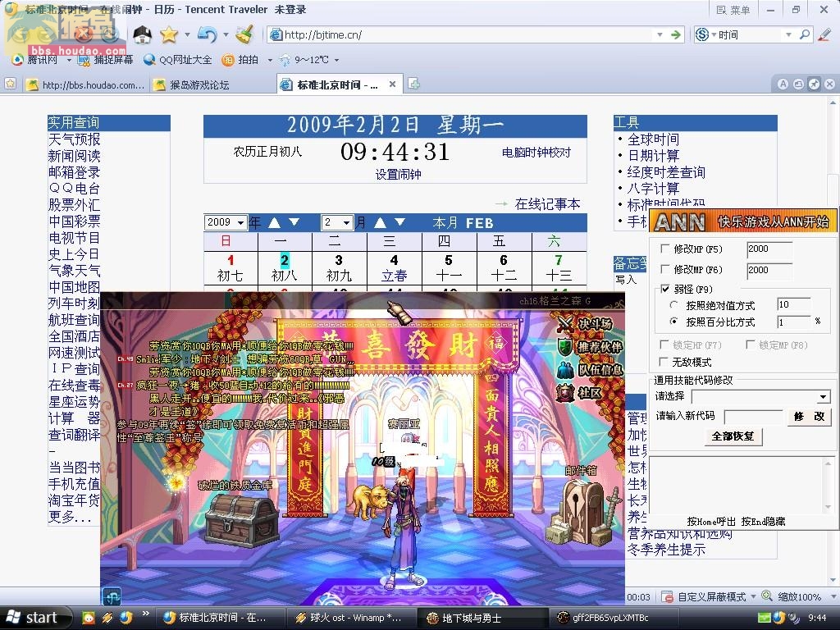Open 天气预报 sidebar link

[75, 139]
